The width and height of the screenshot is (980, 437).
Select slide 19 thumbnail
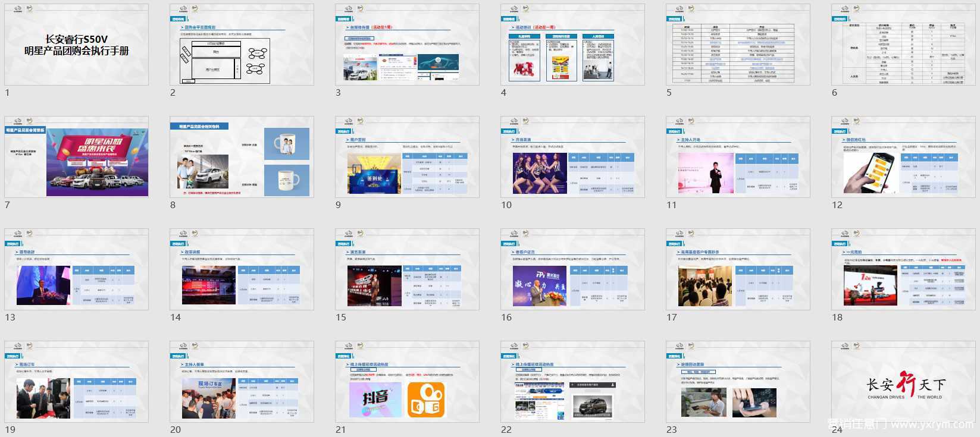pos(76,382)
